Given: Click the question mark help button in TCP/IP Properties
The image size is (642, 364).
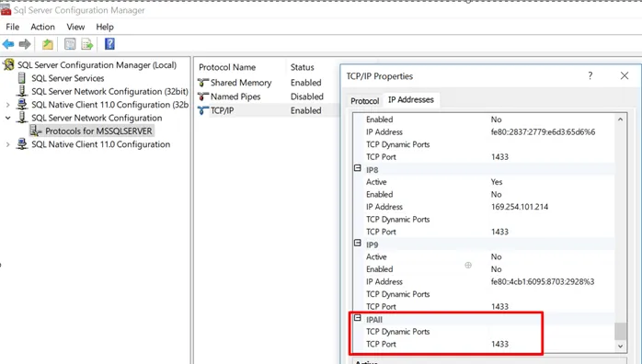Looking at the screenshot, I should pyautogui.click(x=590, y=75).
